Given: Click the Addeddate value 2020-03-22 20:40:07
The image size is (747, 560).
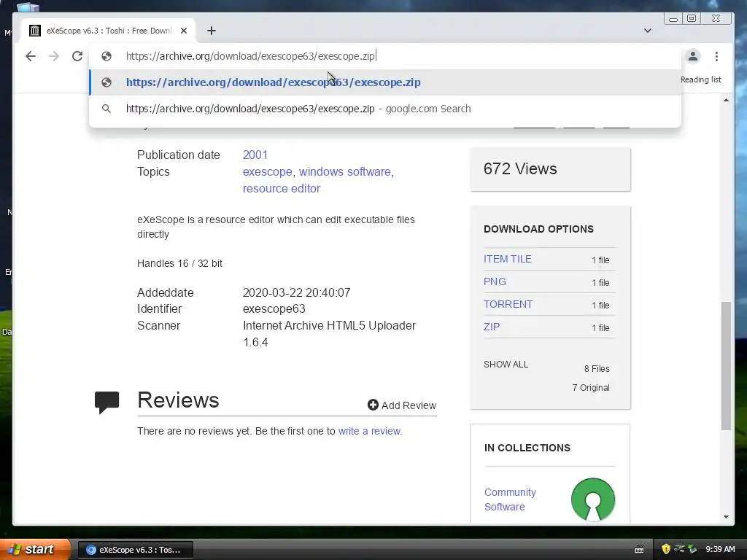Looking at the screenshot, I should coord(296,292).
